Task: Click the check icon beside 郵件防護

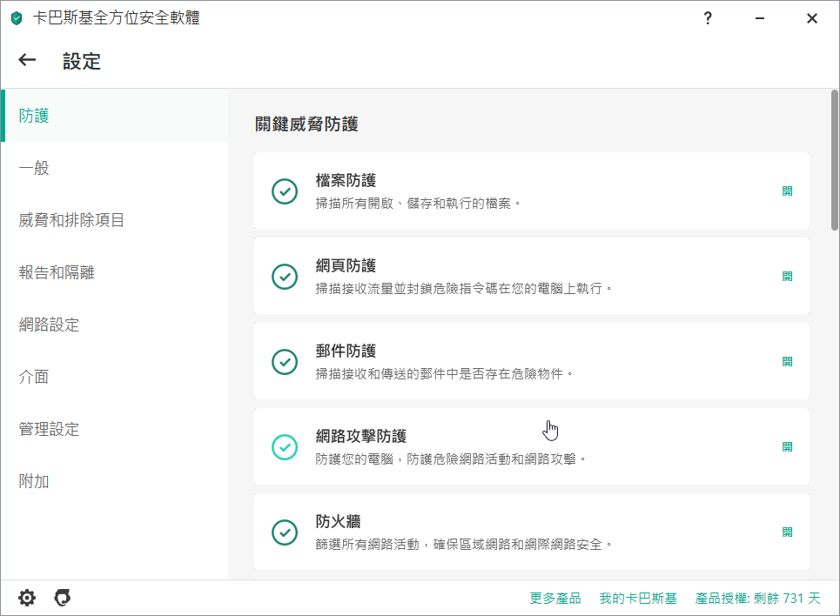Action: [285, 362]
